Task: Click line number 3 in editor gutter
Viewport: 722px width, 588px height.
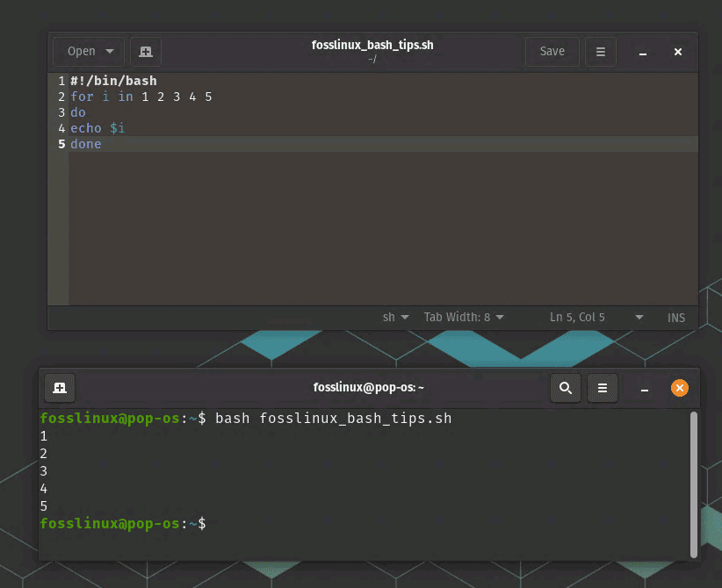Action: (x=61, y=112)
